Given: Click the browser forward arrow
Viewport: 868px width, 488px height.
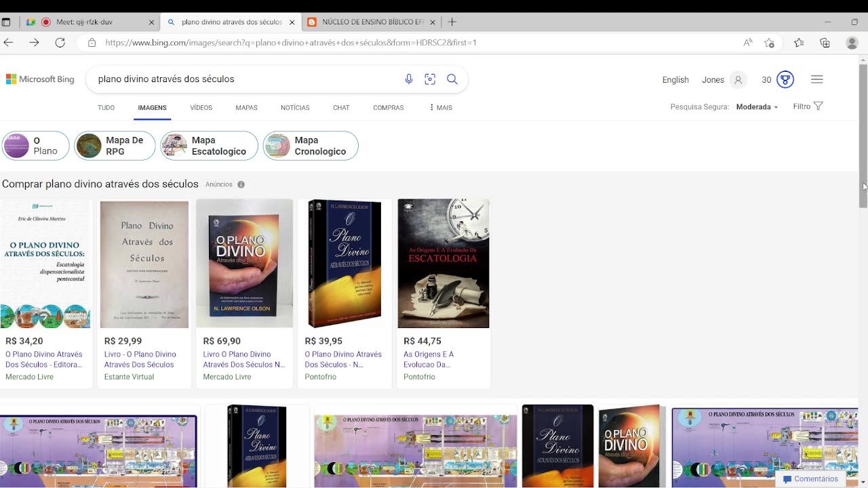Looking at the screenshot, I should pos(34,42).
